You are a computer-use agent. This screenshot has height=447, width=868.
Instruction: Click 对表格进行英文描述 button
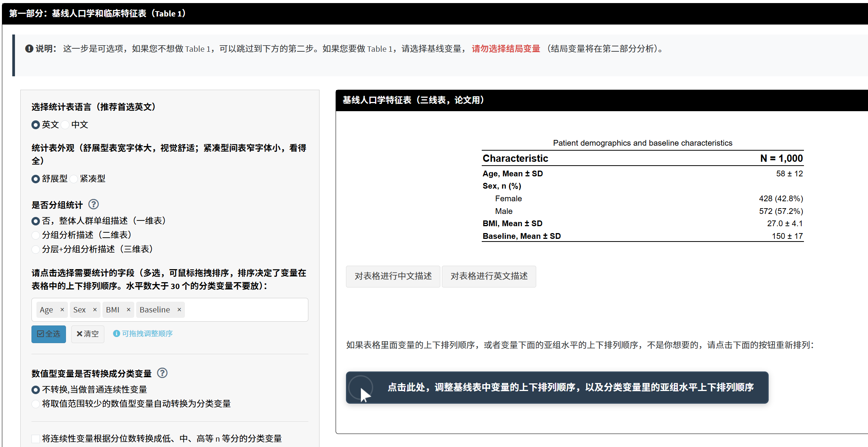coord(489,276)
